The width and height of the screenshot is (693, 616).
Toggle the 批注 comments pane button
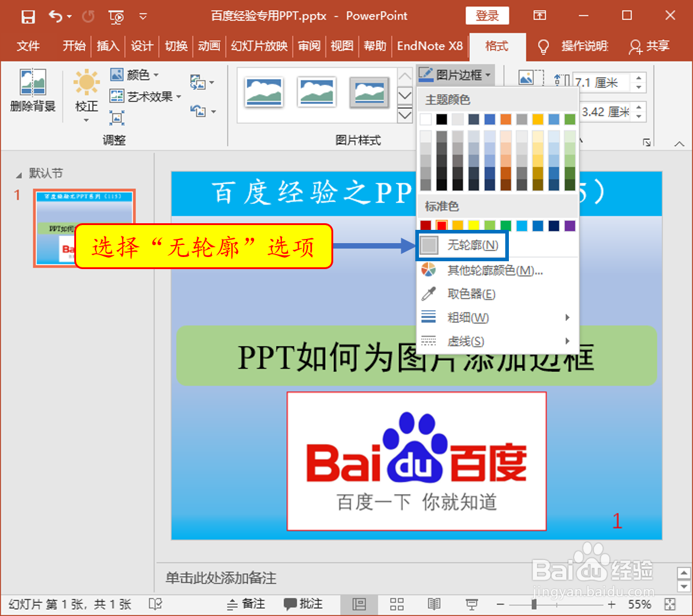tap(303, 604)
